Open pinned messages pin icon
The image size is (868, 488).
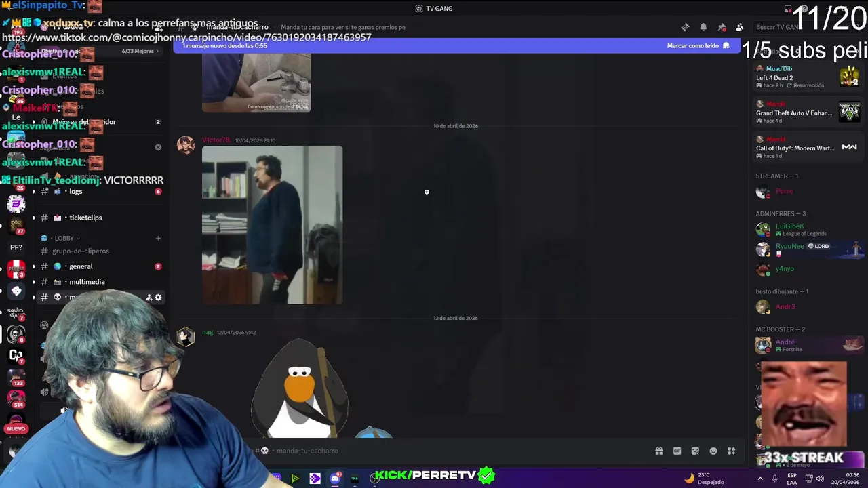coord(722,27)
